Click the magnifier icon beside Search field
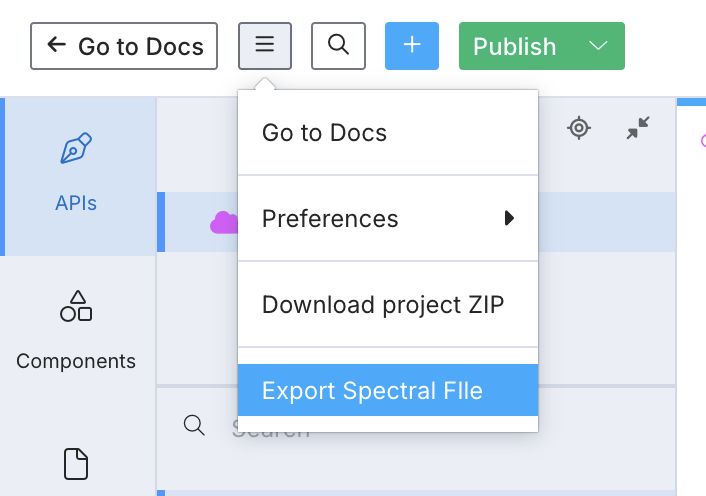Screen dimensions: 706x496 coord(194,426)
